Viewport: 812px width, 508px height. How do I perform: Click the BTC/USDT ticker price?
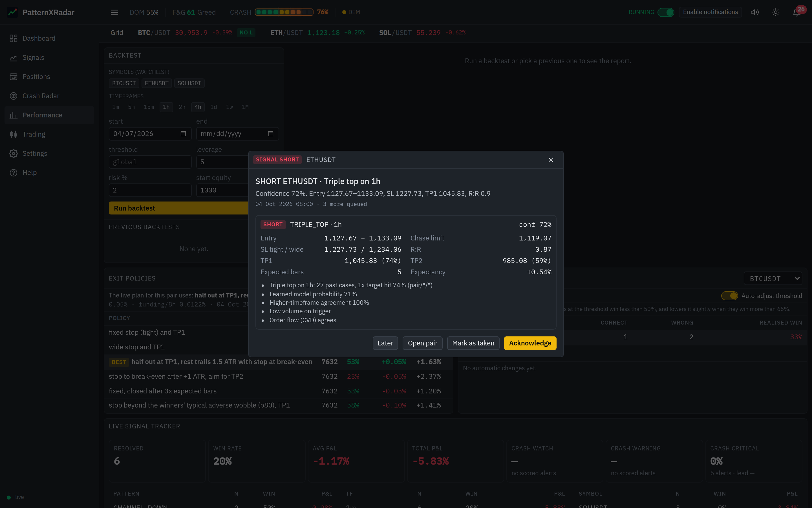pyautogui.click(x=191, y=32)
